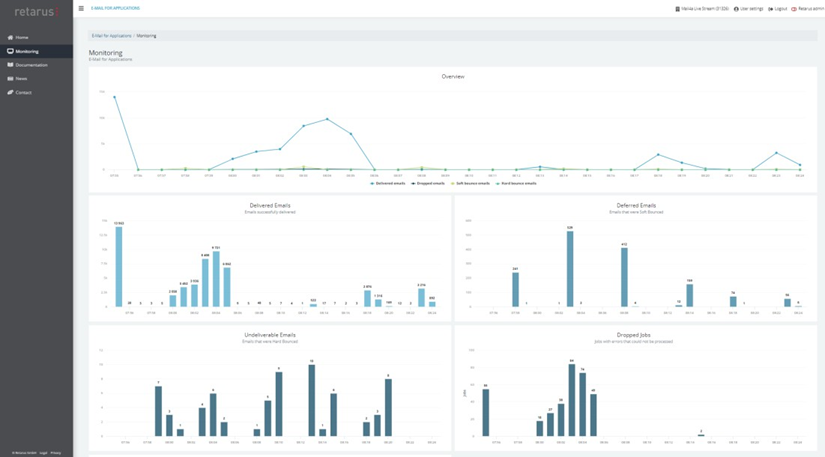Click the User settings icon

pyautogui.click(x=736, y=9)
